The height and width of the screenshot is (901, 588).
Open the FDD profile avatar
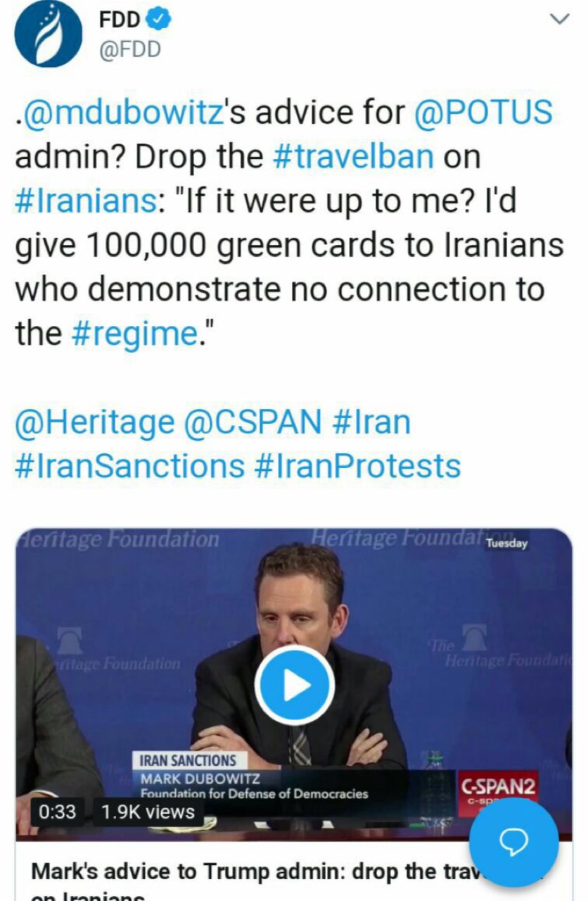click(48, 34)
